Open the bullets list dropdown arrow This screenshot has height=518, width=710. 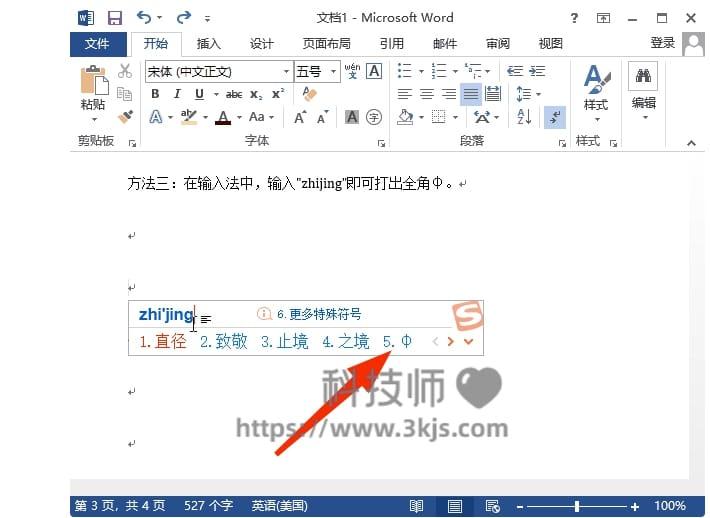(x=421, y=72)
